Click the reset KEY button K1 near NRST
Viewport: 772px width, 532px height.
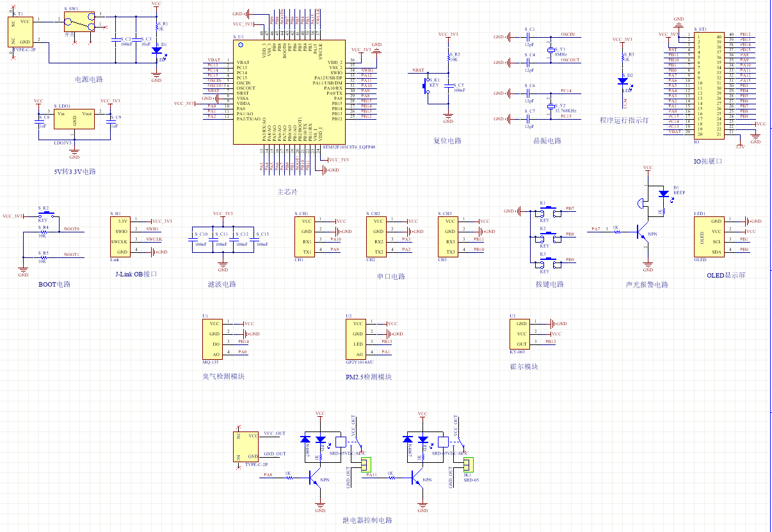(x=426, y=86)
